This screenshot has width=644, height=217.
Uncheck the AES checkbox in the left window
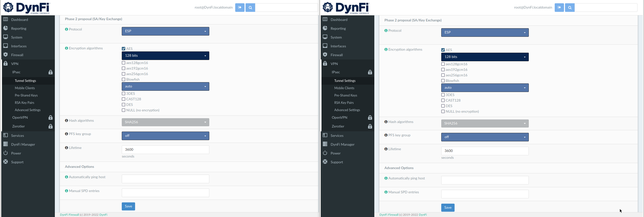[x=124, y=49]
